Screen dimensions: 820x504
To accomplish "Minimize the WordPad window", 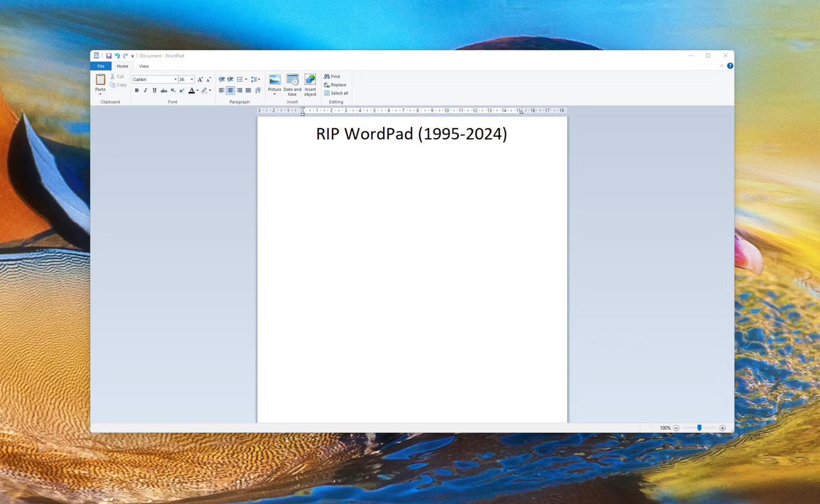I will pos(691,56).
